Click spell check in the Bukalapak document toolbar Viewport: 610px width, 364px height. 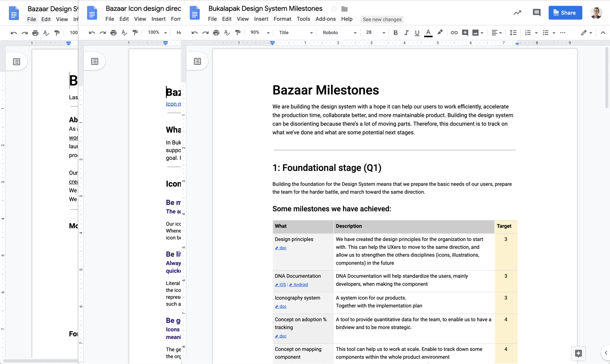pyautogui.click(x=227, y=33)
